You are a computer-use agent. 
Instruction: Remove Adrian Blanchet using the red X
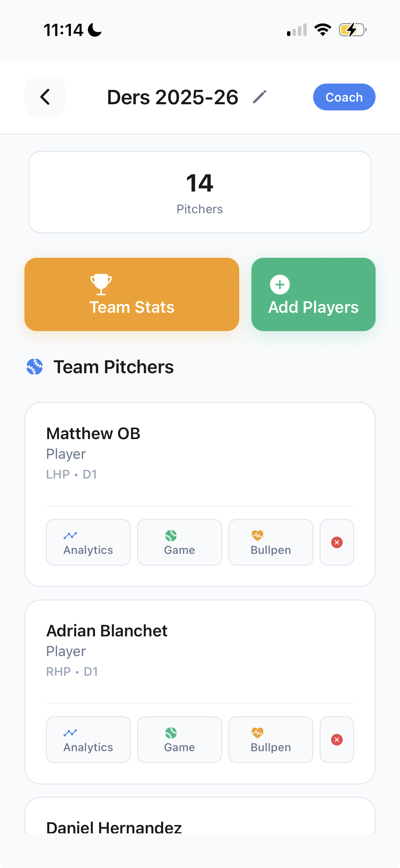[x=337, y=740]
